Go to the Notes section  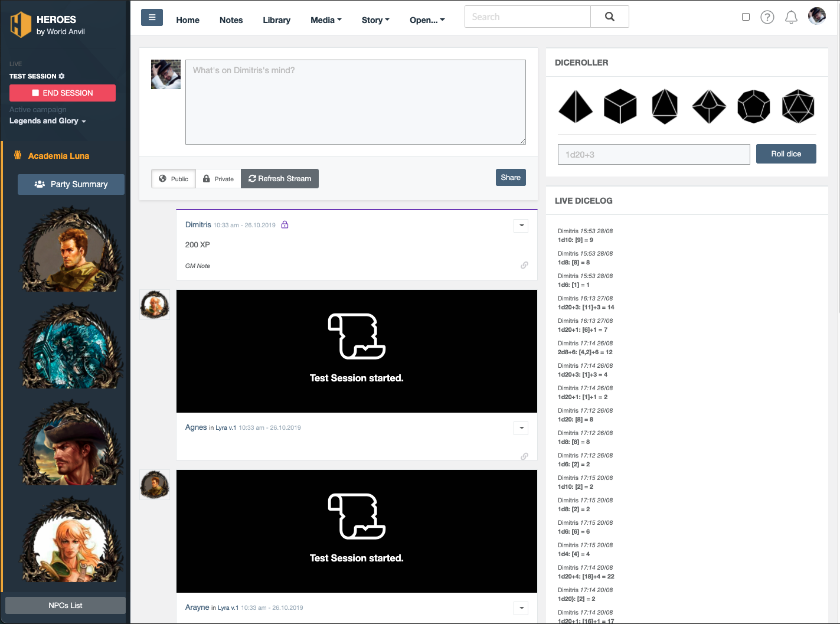click(231, 20)
